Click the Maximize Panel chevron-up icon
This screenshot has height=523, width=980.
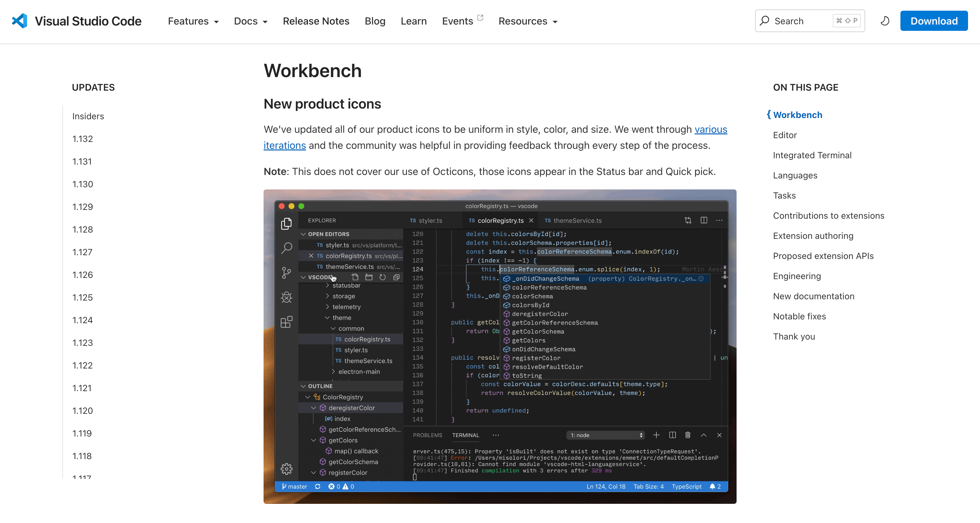click(x=704, y=435)
